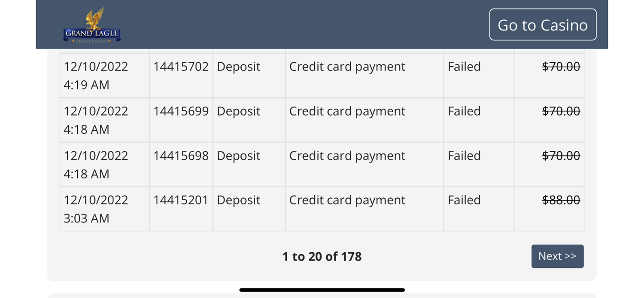The image size is (644, 298).
Task: Click the Failed status of transaction 14415201
Action: (x=464, y=200)
